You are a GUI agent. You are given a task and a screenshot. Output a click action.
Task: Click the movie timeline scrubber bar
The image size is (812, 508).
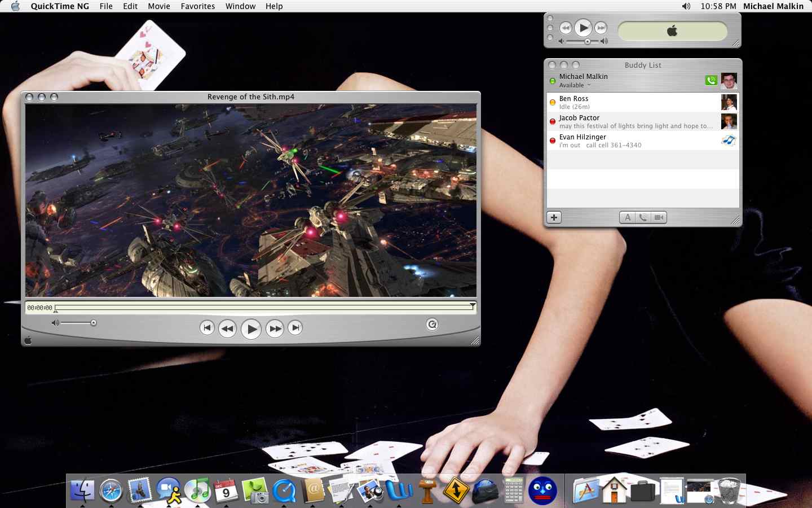click(x=264, y=308)
